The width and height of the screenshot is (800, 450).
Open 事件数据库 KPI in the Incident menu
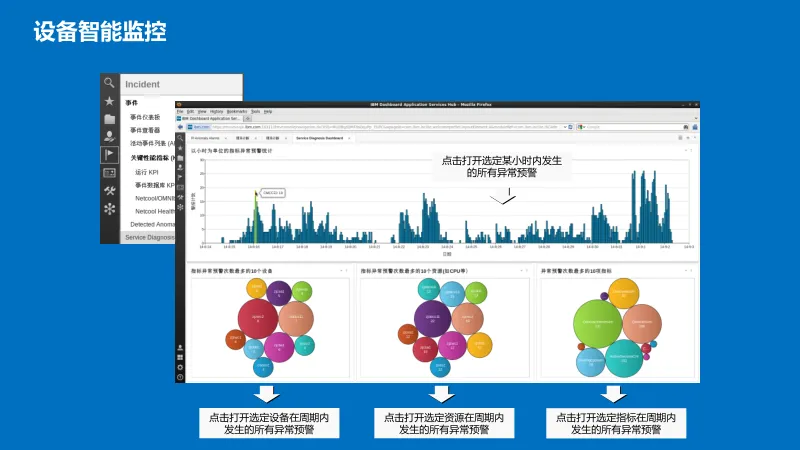coord(155,185)
